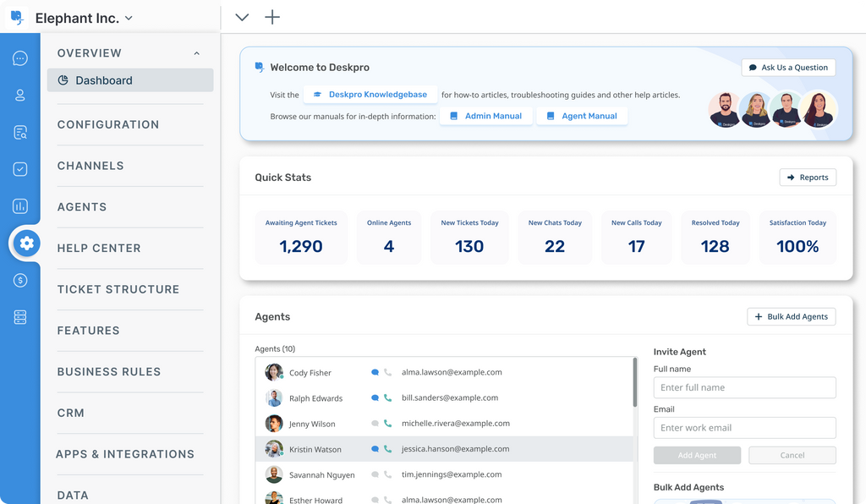The height and width of the screenshot is (504, 866).
Task: Click the document search icon in the sidebar
Action: tap(20, 132)
